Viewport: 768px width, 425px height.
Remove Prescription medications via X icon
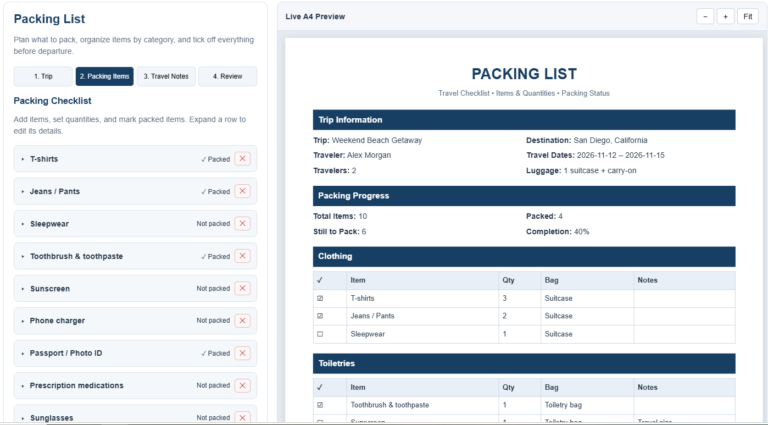pos(242,385)
